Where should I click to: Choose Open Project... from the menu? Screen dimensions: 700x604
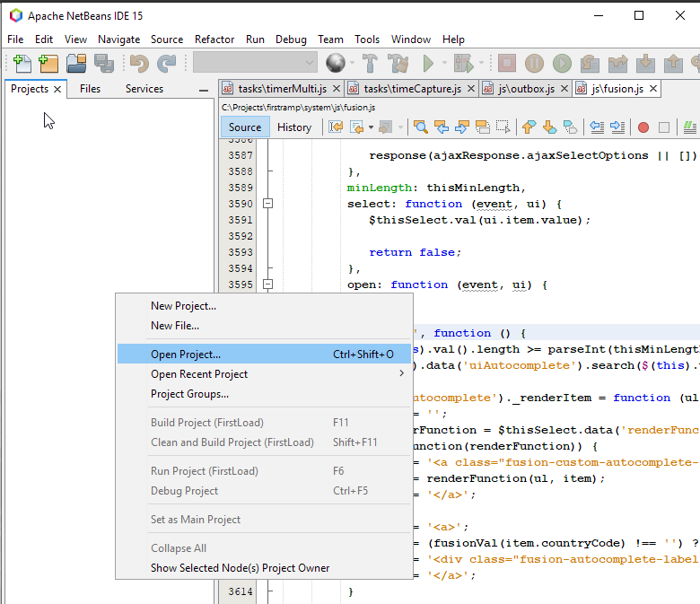click(186, 355)
